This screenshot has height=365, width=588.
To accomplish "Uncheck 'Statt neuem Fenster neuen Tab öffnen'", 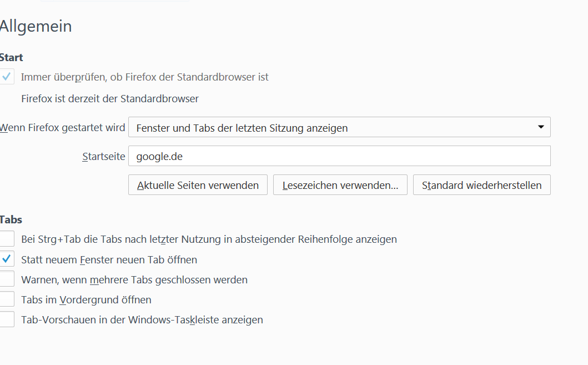I will (7, 259).
